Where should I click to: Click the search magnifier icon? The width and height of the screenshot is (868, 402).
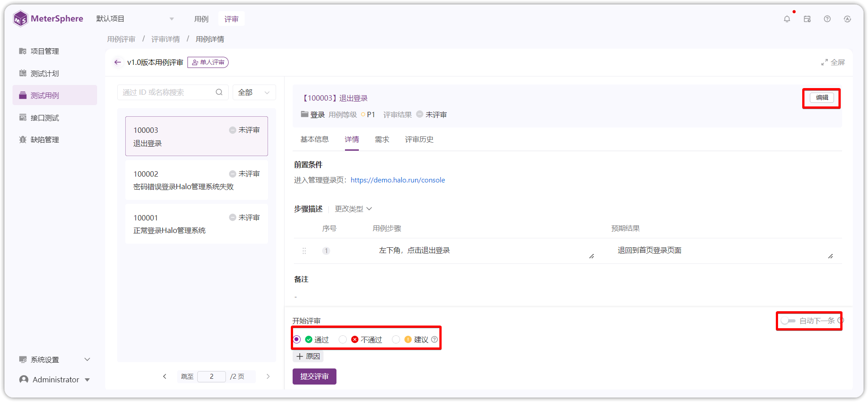pyautogui.click(x=219, y=92)
